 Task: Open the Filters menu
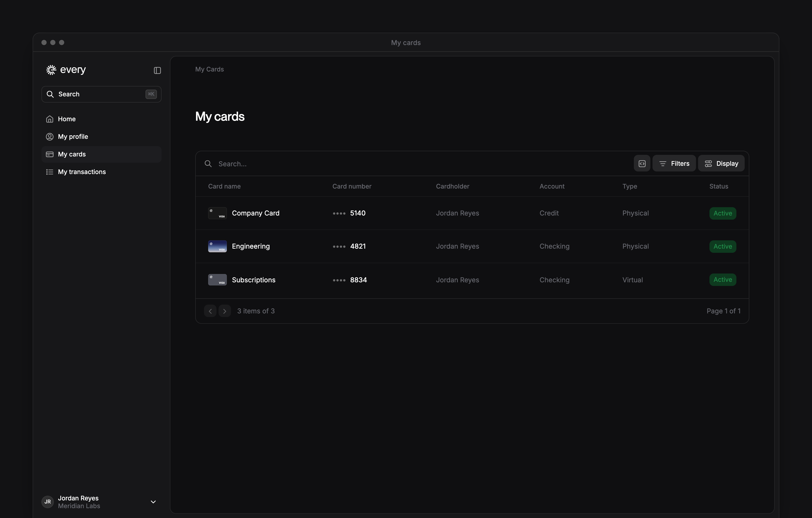[x=674, y=163]
